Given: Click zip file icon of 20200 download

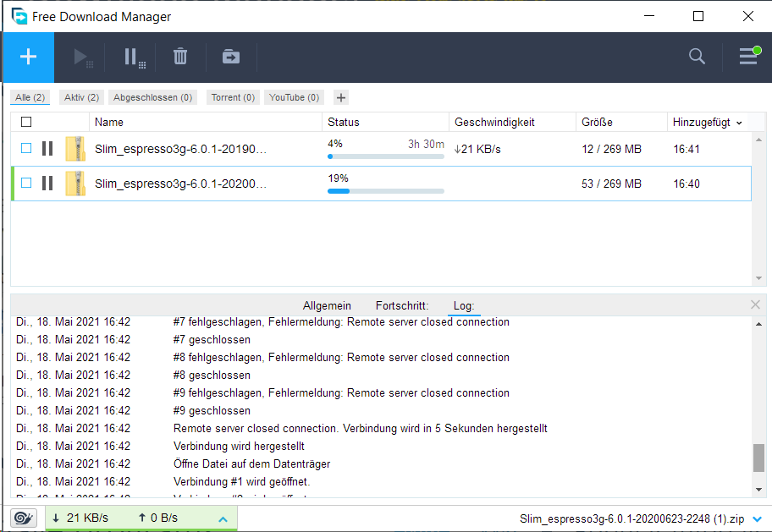Looking at the screenshot, I should tap(75, 183).
